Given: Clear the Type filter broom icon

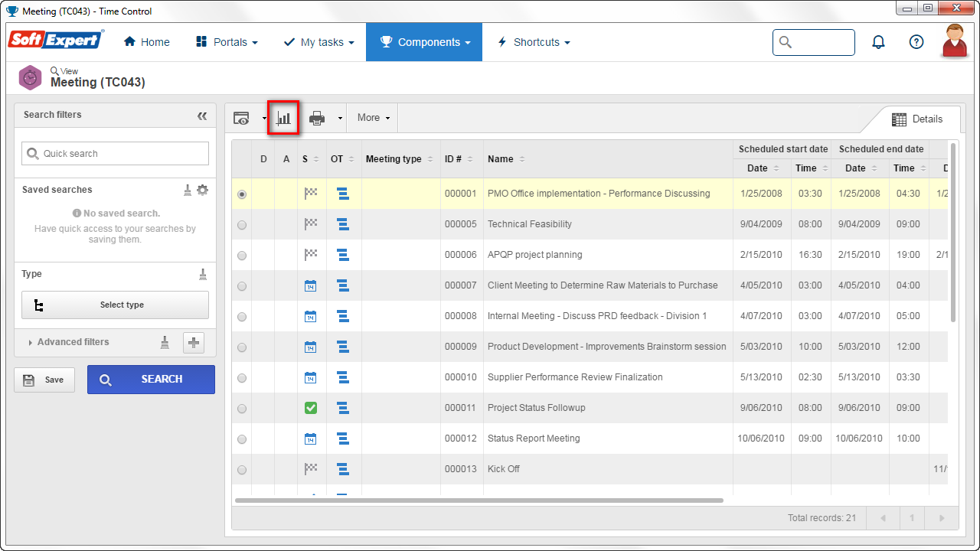Looking at the screenshot, I should tap(203, 274).
